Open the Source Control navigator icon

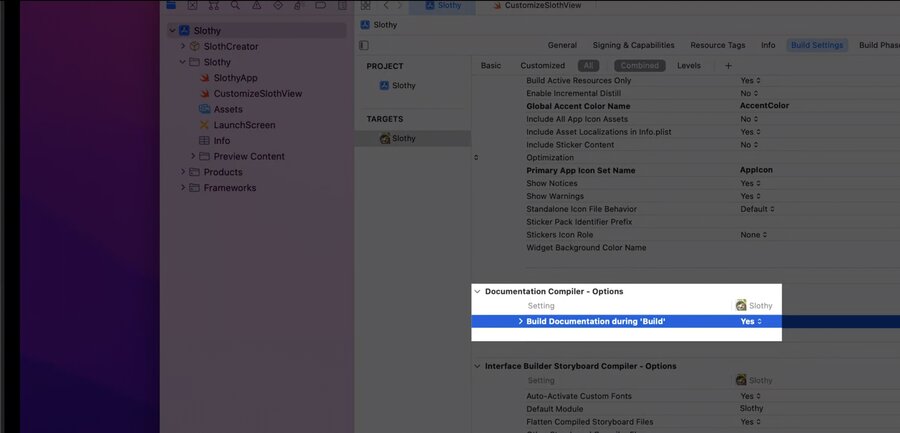tap(192, 5)
